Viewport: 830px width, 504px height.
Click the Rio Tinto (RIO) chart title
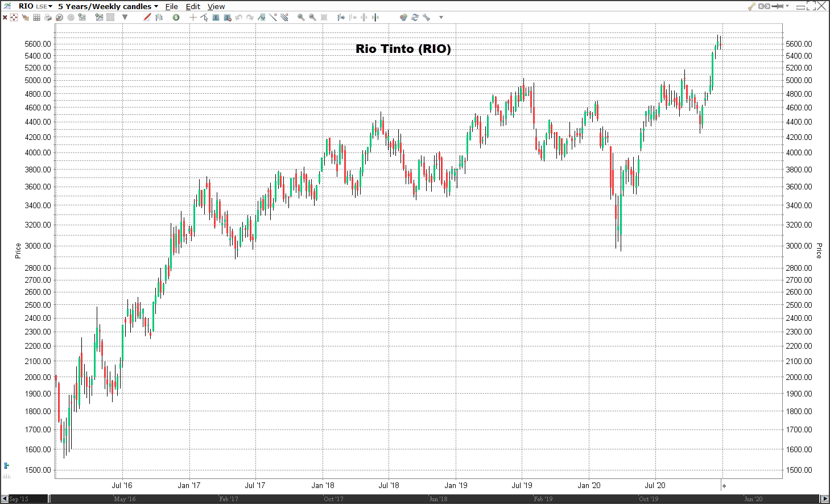pyautogui.click(x=403, y=49)
